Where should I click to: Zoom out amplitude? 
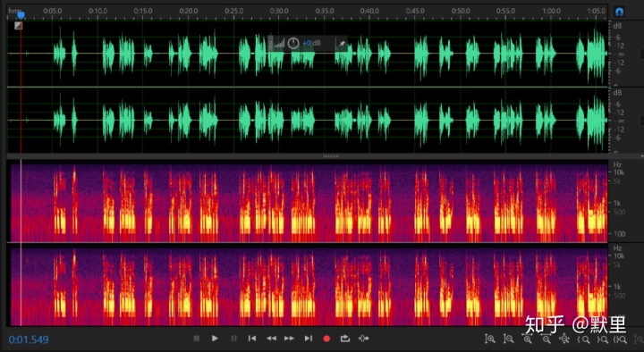[x=508, y=339]
